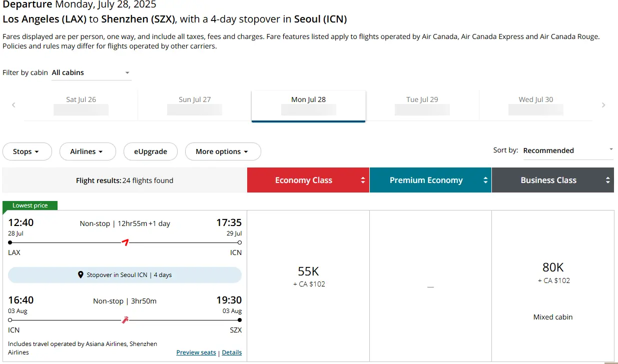Click the Shenzhen Airlines logo on ICN-SZX segment
Screen dimensions: 618x364
click(125, 319)
